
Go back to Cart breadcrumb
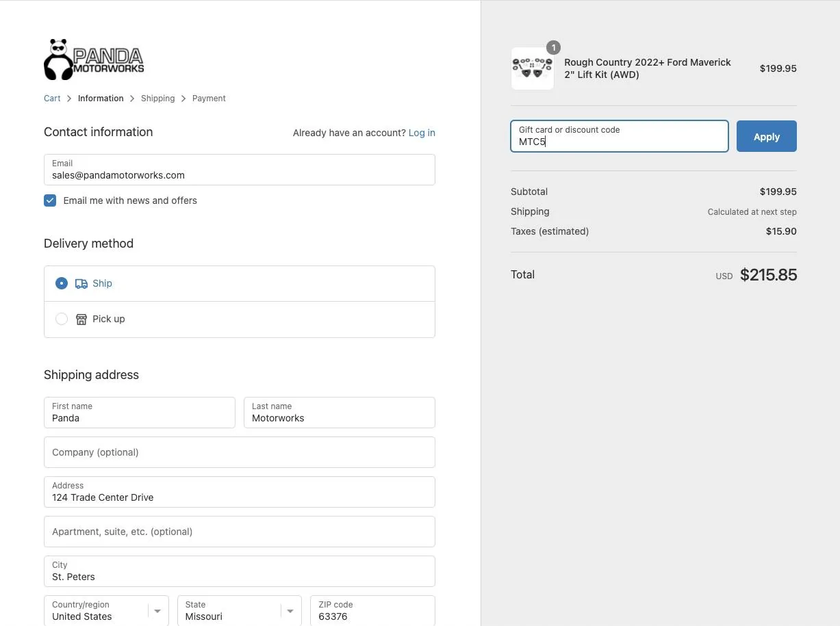click(52, 99)
